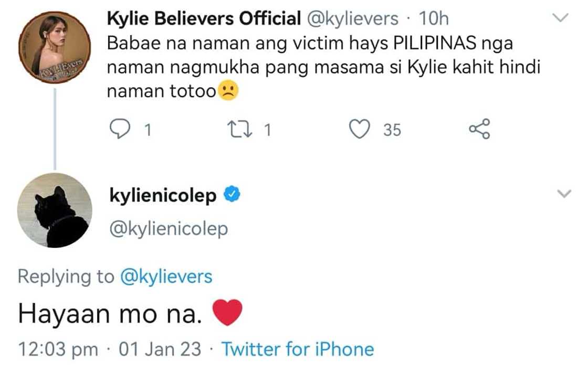Viewport: 588px width, 370px height.
Task: Follow the @kylievers link after Replying to
Action: (166, 277)
